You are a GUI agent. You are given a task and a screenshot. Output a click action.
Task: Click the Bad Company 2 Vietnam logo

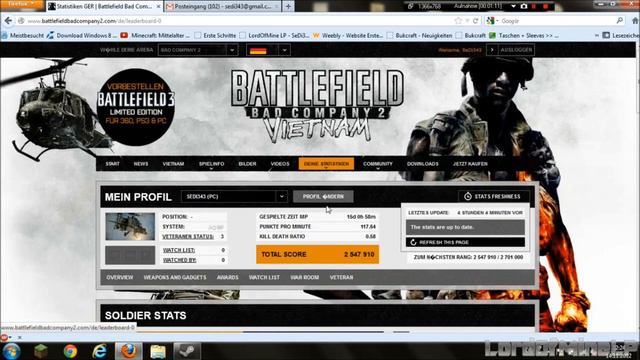(x=317, y=105)
